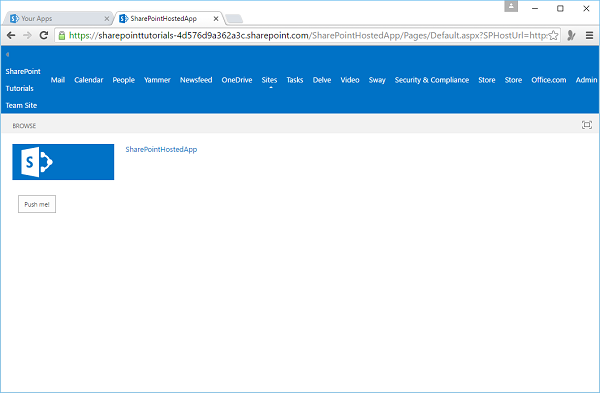This screenshot has width=600, height=393.
Task: Open the Chrome user profile icon
Action: click(x=511, y=6)
